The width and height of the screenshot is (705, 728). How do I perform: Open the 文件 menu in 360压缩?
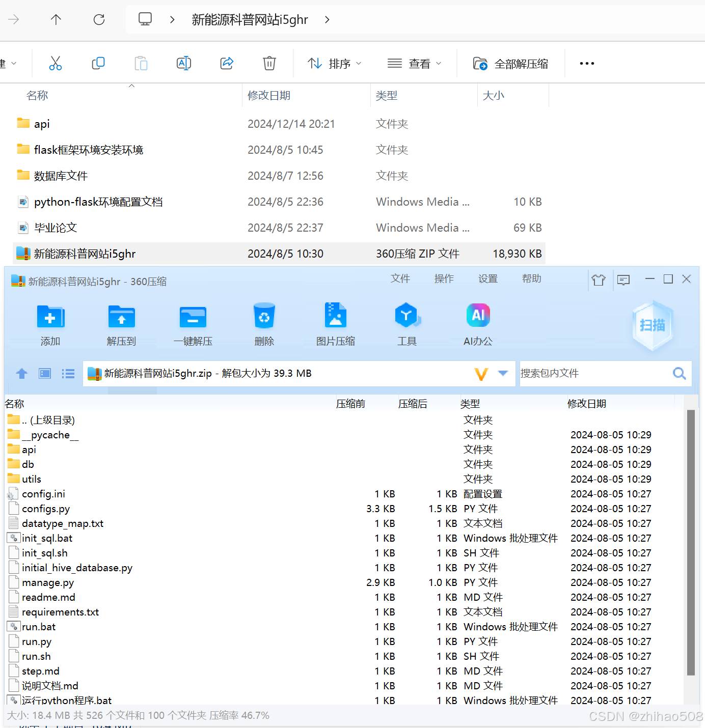coord(400,278)
